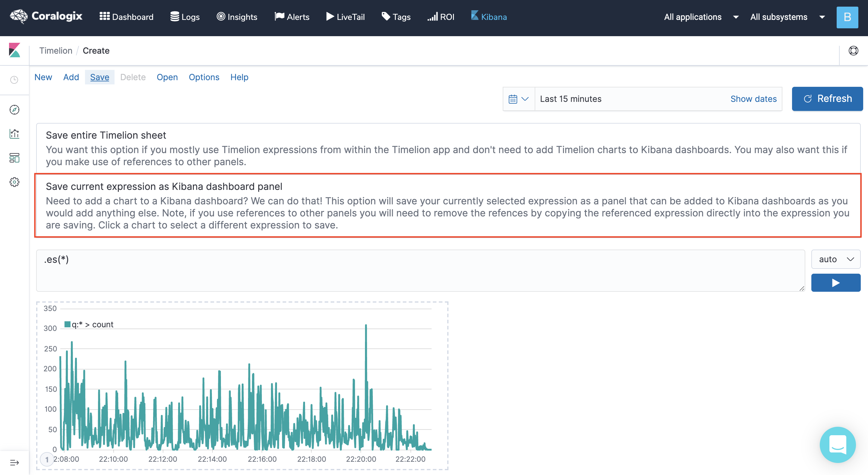The image size is (868, 475).
Task: Open LiveTail in top navigation
Action: [345, 17]
